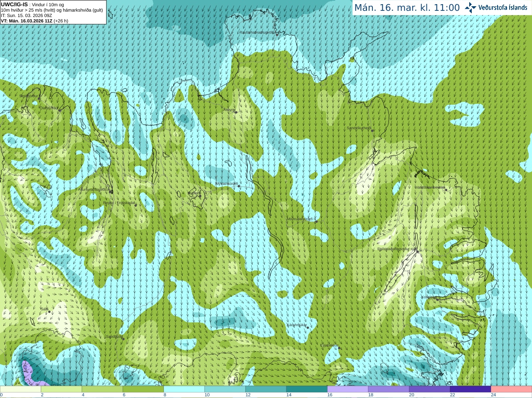The width and height of the screenshot is (532, 398).
Task: Select the 'Mán. 16. mar. kl. 11:00' timestamp
Action: click(407, 8)
